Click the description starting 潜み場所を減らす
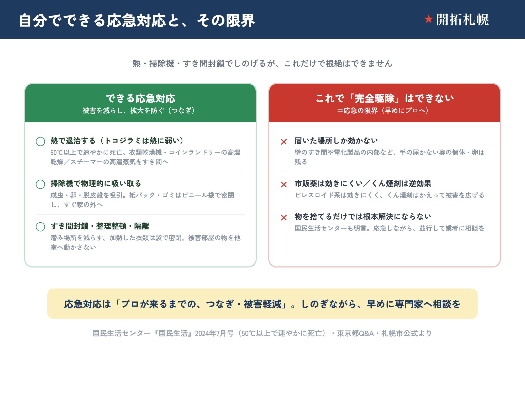Screen dimensions: 525x420 tap(145, 242)
